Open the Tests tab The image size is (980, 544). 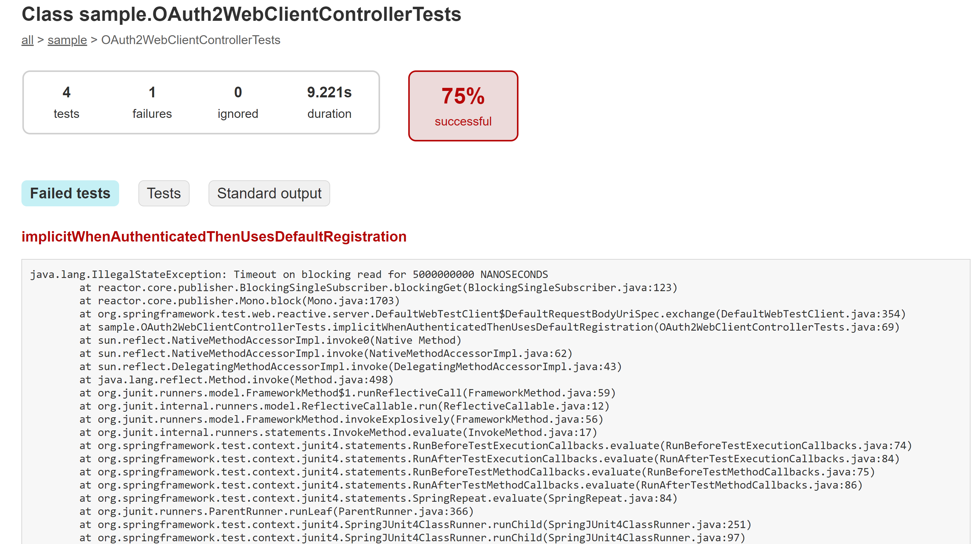(164, 193)
